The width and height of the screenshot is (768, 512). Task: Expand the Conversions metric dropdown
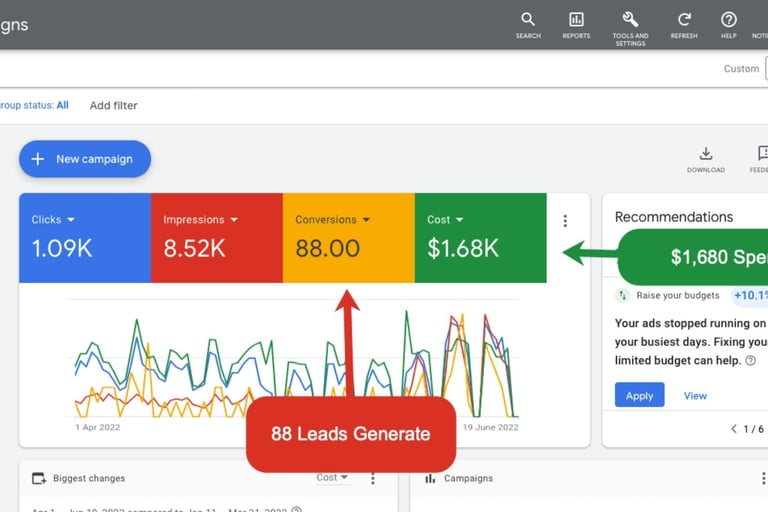point(366,219)
